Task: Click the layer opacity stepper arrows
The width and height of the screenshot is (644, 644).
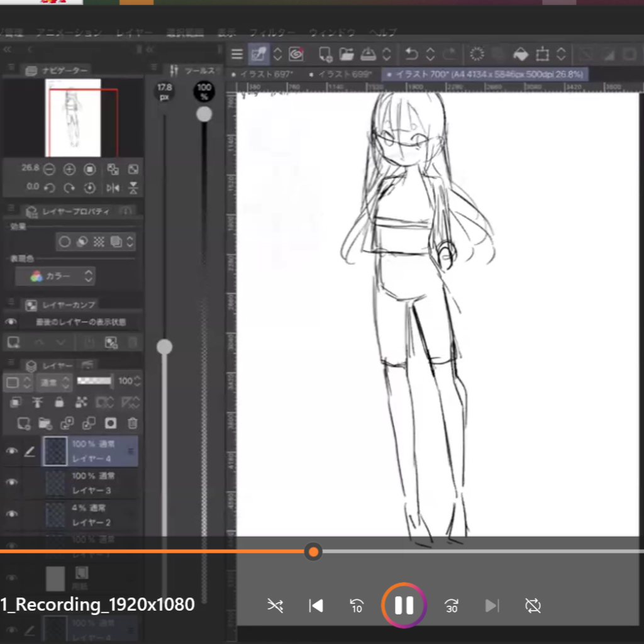Action: pyautogui.click(x=138, y=381)
